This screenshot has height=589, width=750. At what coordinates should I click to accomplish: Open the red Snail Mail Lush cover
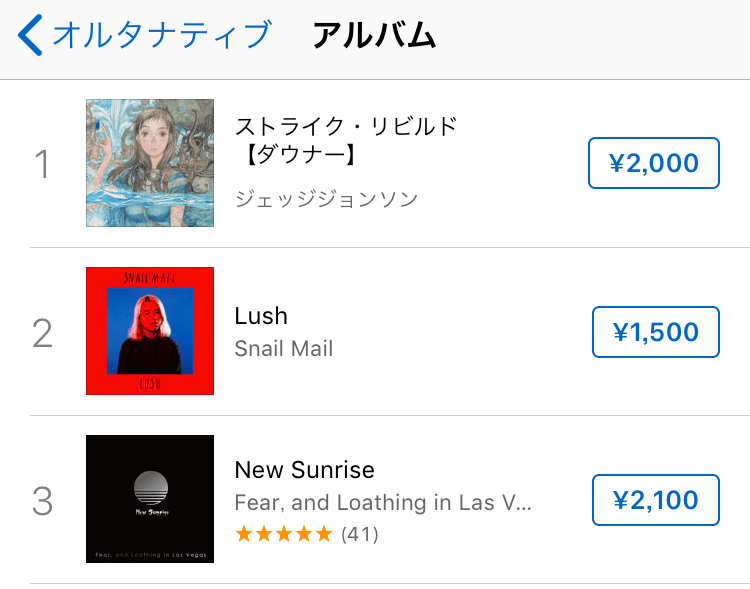click(x=150, y=331)
